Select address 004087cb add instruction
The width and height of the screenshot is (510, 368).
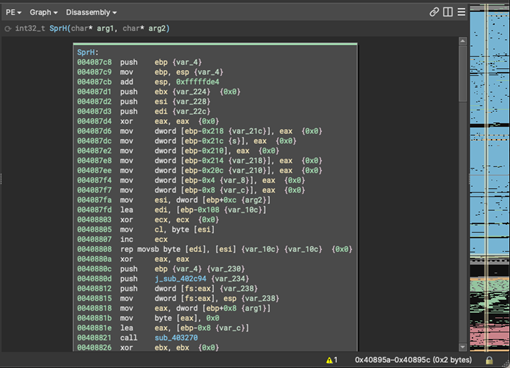[x=94, y=82]
